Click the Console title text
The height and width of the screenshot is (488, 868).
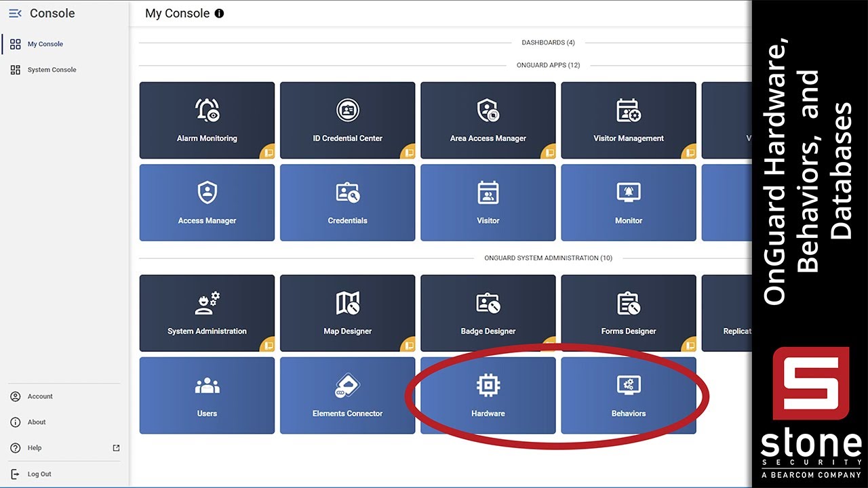click(52, 14)
